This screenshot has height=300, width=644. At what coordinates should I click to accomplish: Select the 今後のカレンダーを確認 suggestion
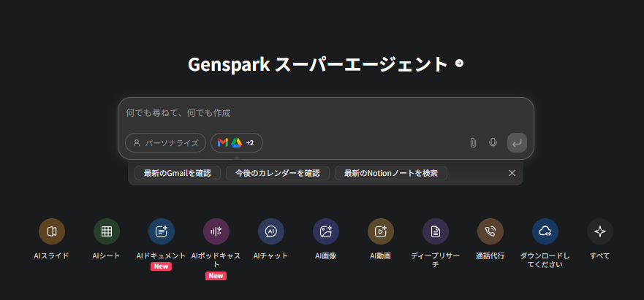(278, 173)
